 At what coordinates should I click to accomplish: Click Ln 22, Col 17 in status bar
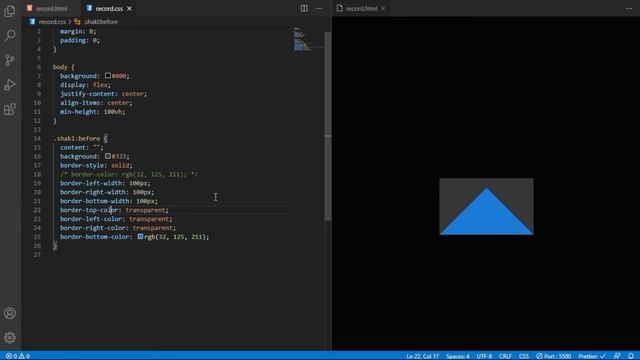(422, 356)
